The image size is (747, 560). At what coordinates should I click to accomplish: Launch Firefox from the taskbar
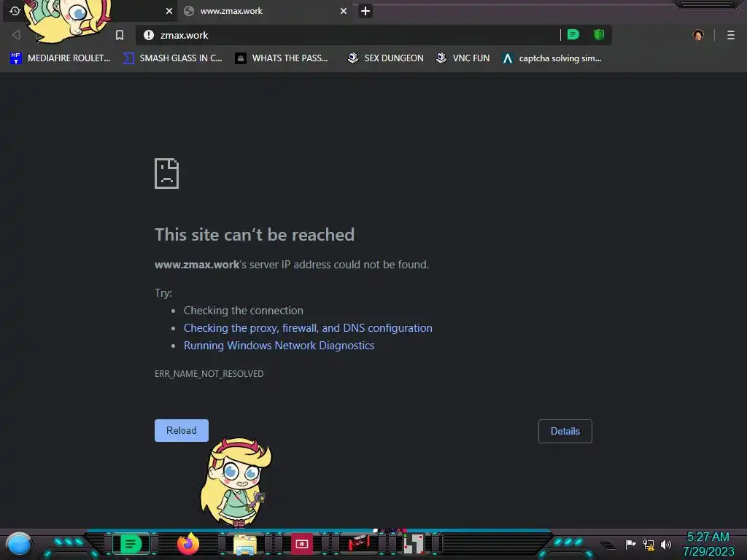point(188,544)
